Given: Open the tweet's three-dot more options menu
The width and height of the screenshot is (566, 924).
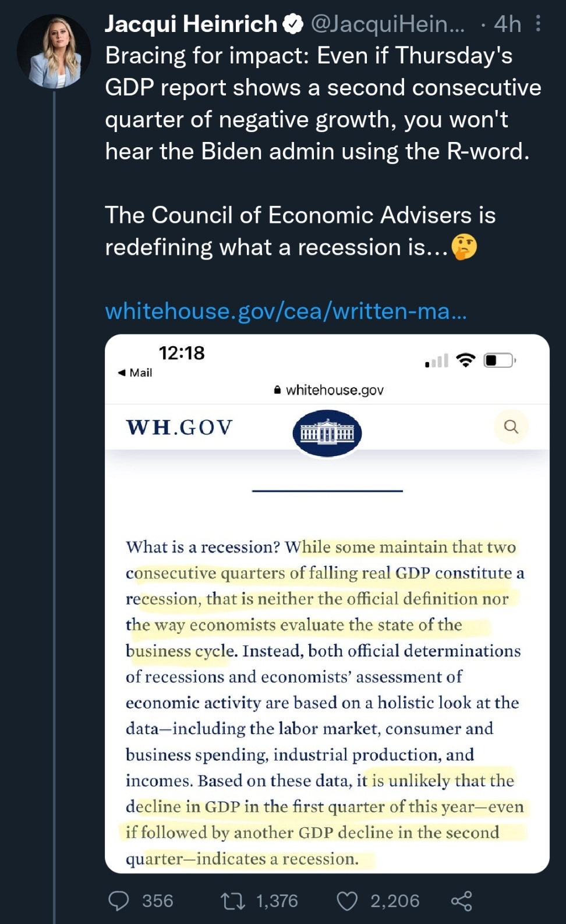Looking at the screenshot, I should tap(538, 23).
